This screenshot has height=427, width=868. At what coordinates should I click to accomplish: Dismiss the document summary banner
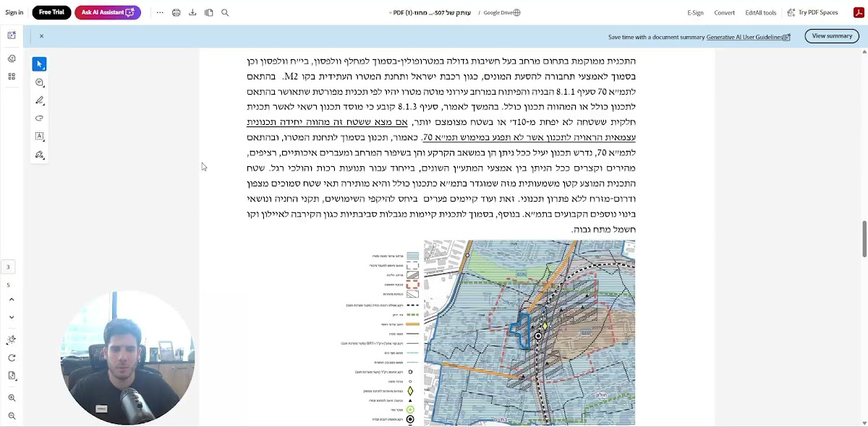(41, 36)
